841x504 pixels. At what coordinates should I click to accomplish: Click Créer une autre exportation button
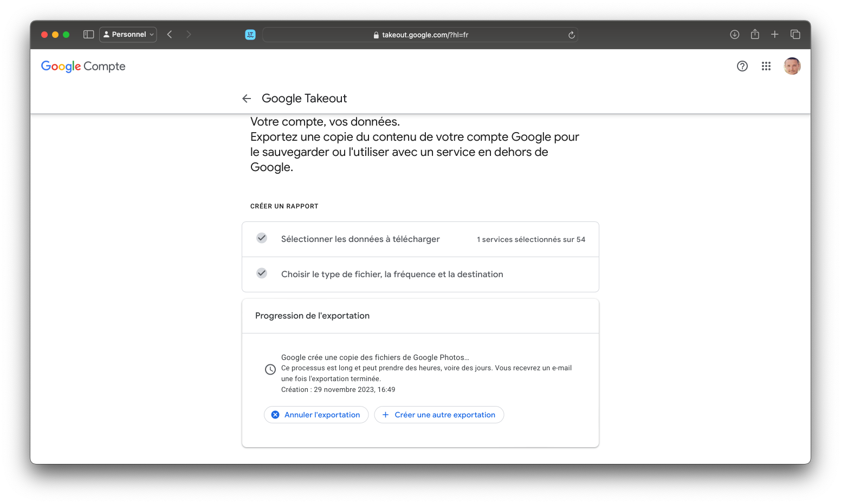439,415
